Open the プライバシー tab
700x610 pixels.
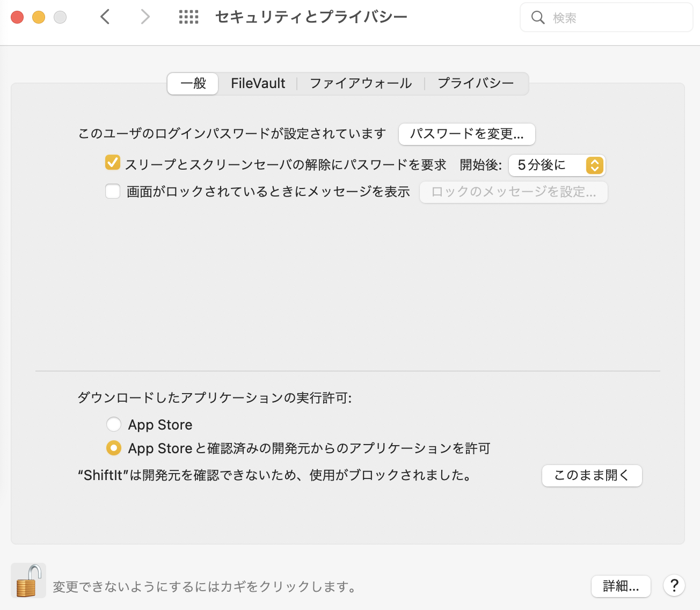coord(476,84)
